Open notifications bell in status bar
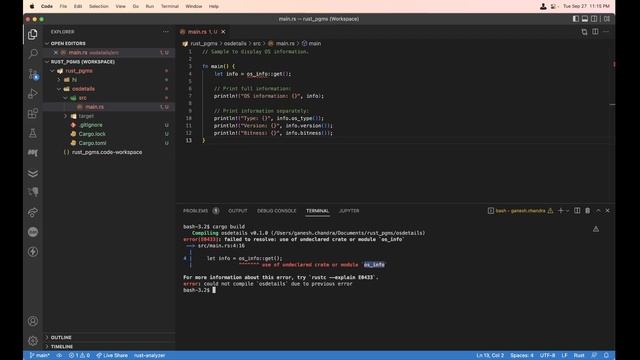Screen dimensions: 640x360 click(x=606, y=355)
